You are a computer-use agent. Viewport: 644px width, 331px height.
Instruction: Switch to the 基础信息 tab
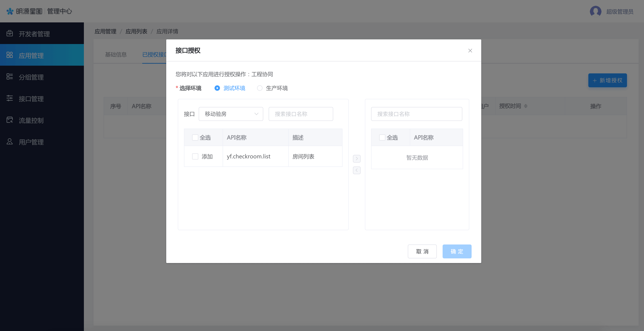click(116, 55)
